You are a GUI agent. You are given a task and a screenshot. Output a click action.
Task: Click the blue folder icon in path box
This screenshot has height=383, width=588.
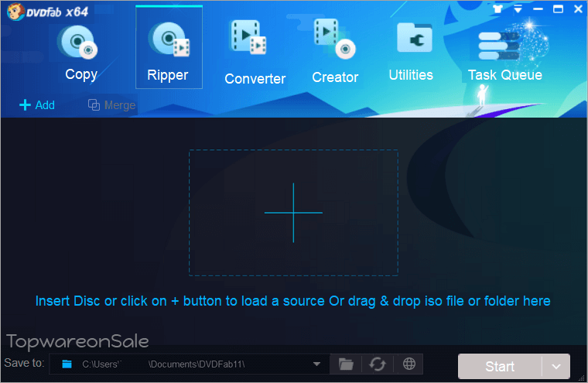point(67,364)
